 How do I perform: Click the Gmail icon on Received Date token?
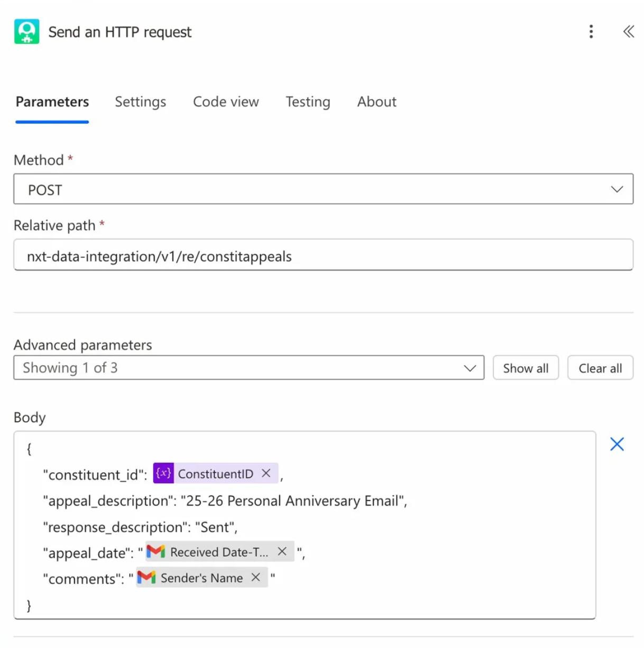pyautogui.click(x=156, y=552)
